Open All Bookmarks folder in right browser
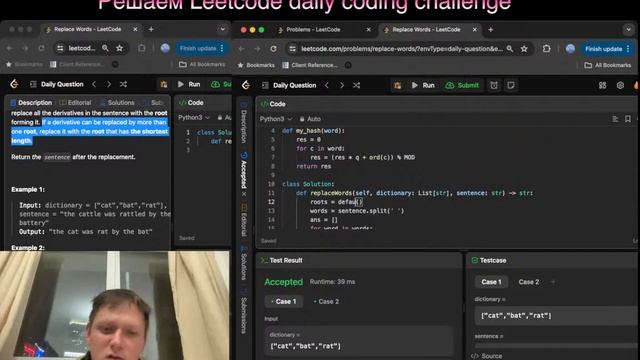The image size is (640, 360). pos(607,65)
